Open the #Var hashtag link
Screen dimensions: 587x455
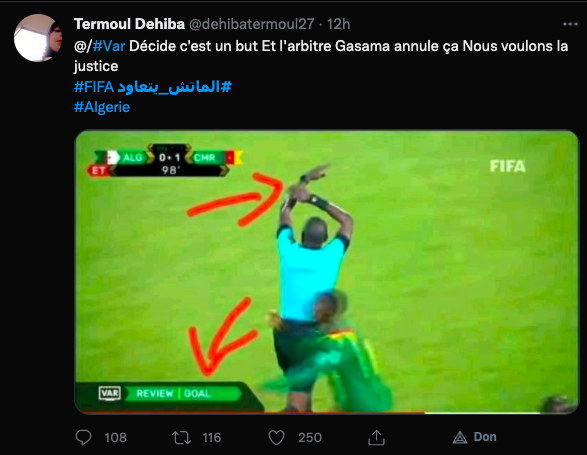click(x=109, y=46)
